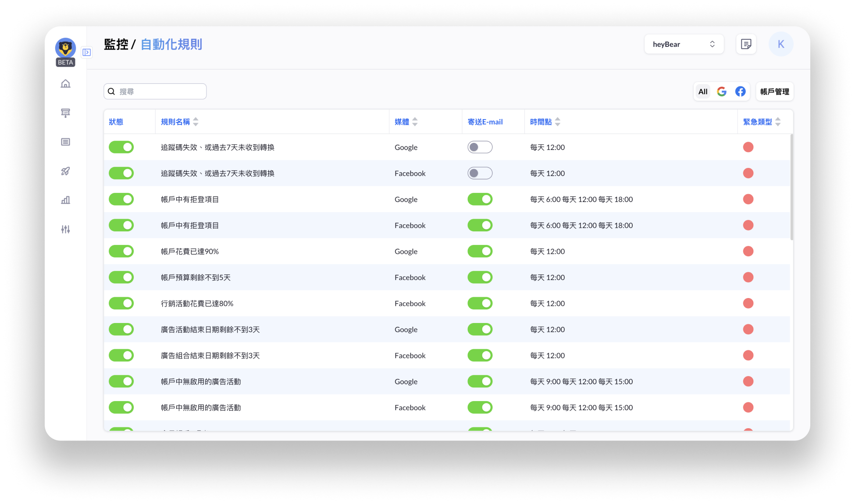Image resolution: width=855 pixels, height=504 pixels.
Task: Click the presentation board sidebar icon
Action: (65, 113)
